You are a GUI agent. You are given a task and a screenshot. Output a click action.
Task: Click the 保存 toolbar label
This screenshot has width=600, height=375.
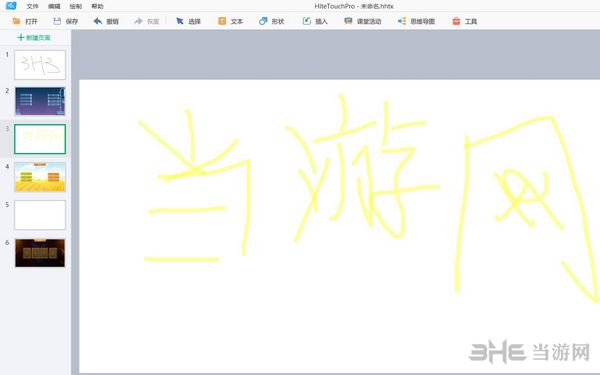point(72,21)
